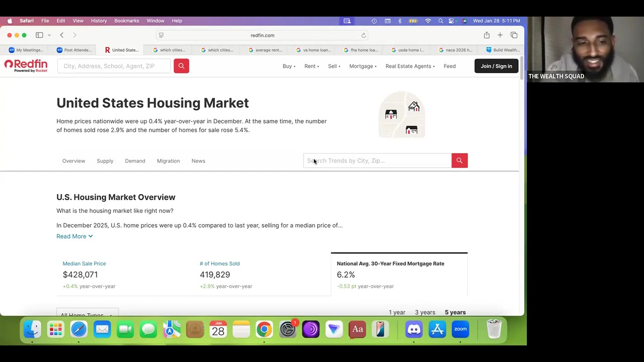Open Mail from the Dock
This screenshot has width=644, height=362.
tap(102, 330)
